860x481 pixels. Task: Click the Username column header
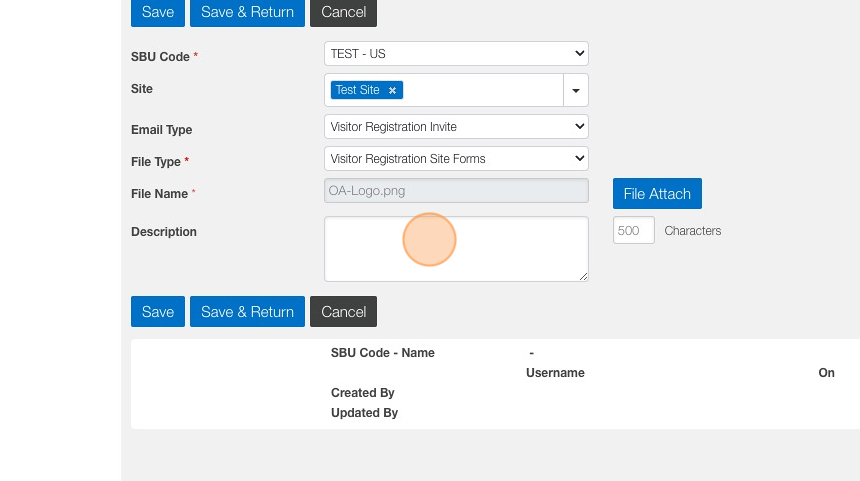click(x=555, y=373)
